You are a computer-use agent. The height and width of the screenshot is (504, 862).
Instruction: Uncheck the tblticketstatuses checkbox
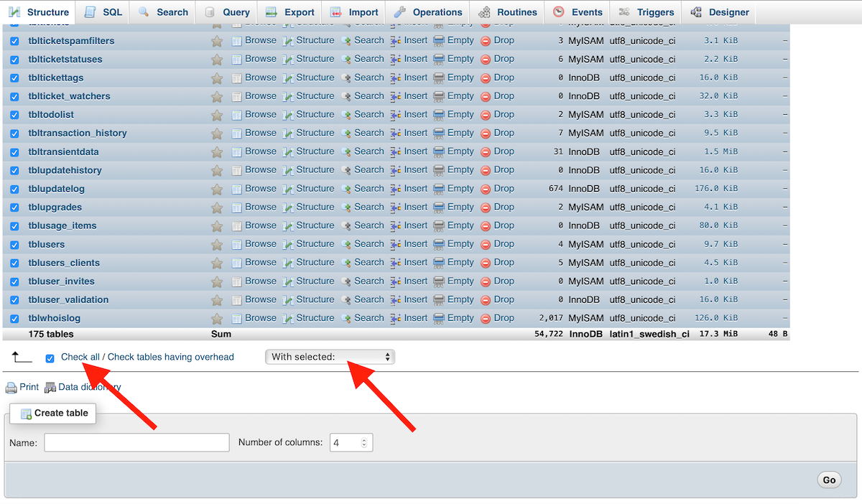pos(14,60)
